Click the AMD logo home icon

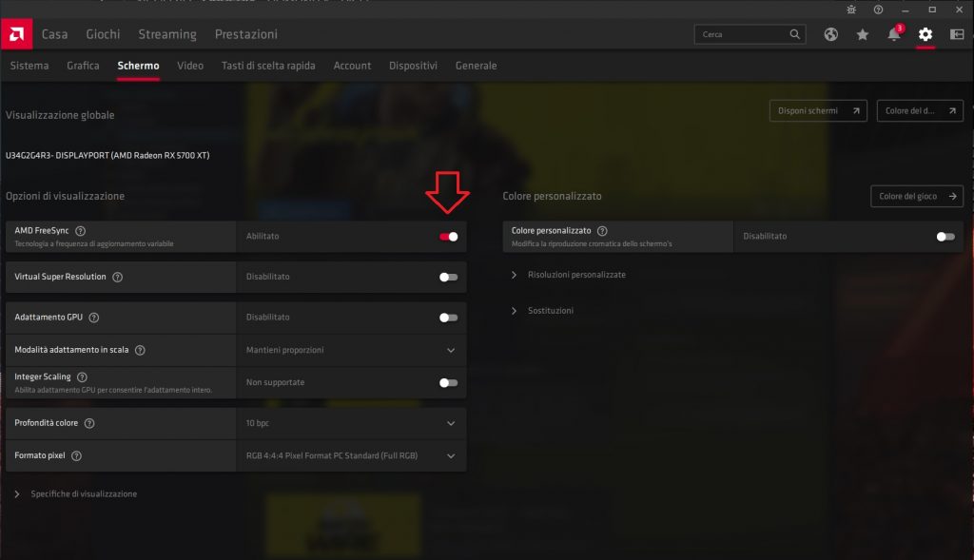(x=17, y=34)
